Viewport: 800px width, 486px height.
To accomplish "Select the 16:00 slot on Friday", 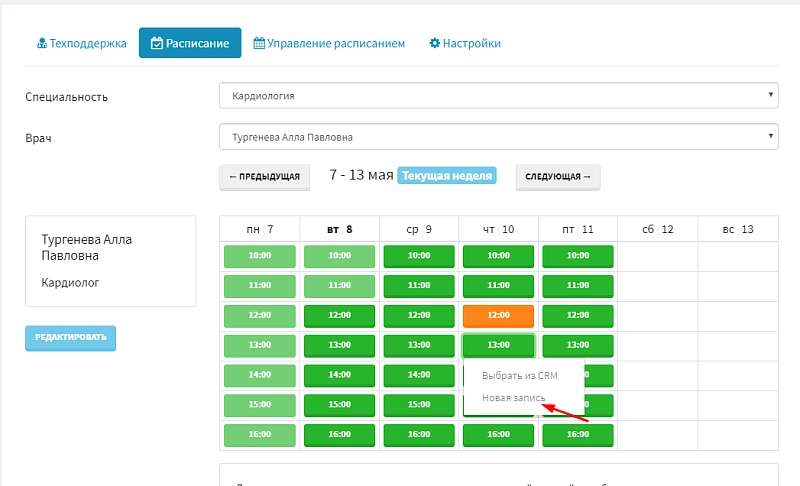I will click(578, 435).
